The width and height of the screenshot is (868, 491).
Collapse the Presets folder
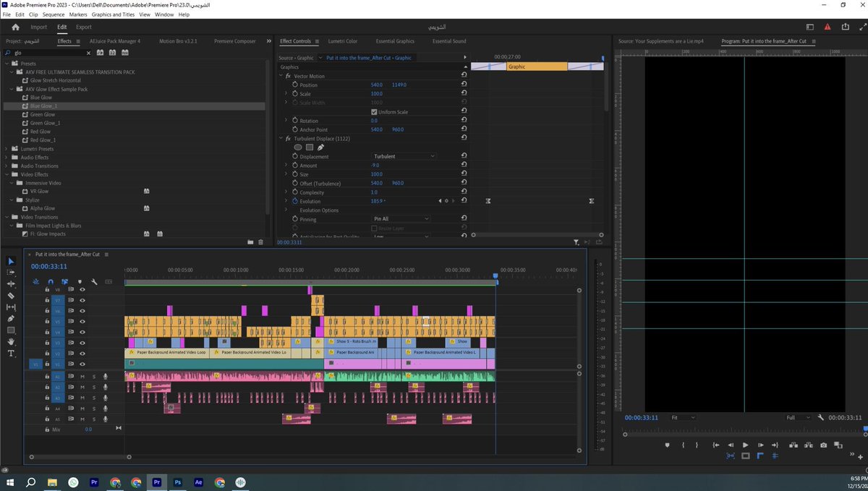(x=7, y=64)
